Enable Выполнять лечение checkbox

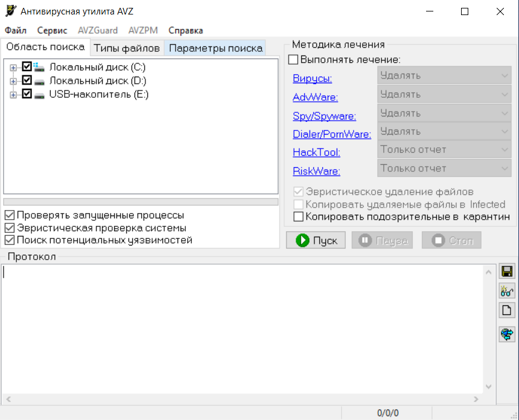pyautogui.click(x=293, y=60)
